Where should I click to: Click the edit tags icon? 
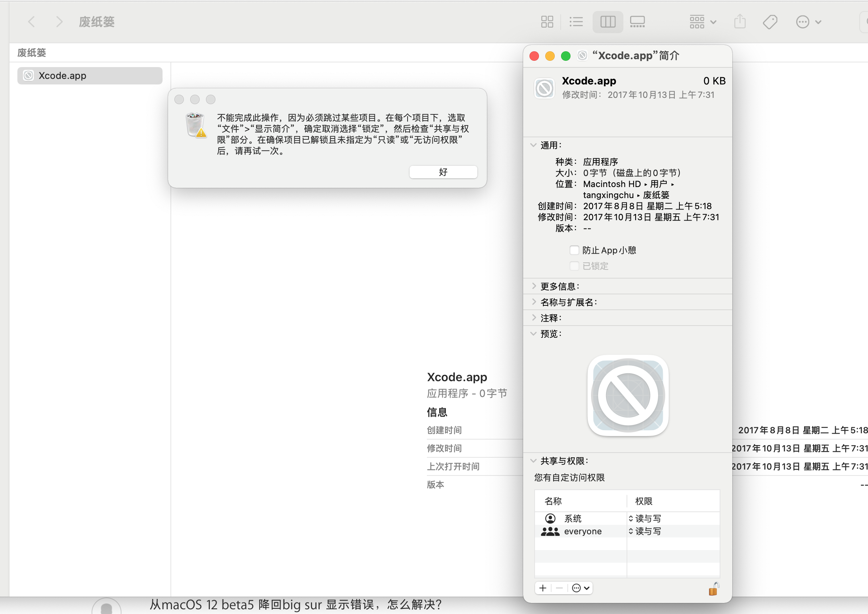tap(770, 22)
